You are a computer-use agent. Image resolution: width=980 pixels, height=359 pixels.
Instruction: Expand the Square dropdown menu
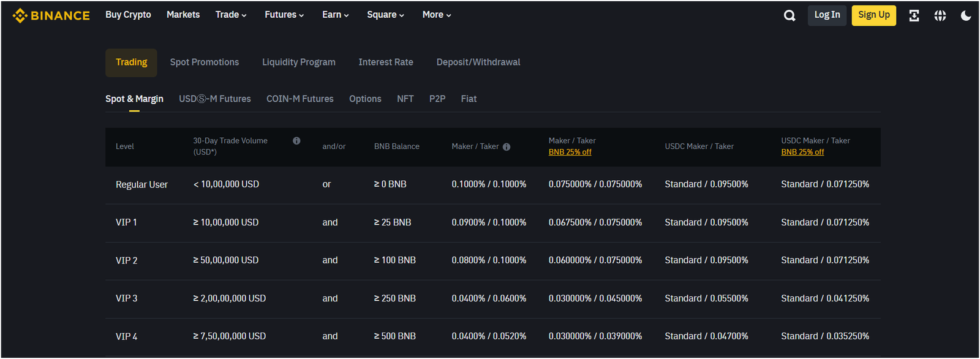(386, 15)
